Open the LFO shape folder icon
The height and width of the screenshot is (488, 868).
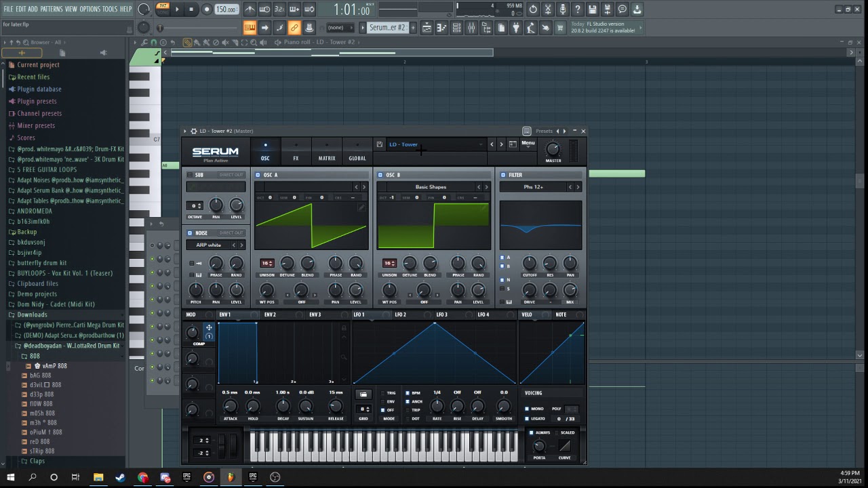pyautogui.click(x=363, y=394)
